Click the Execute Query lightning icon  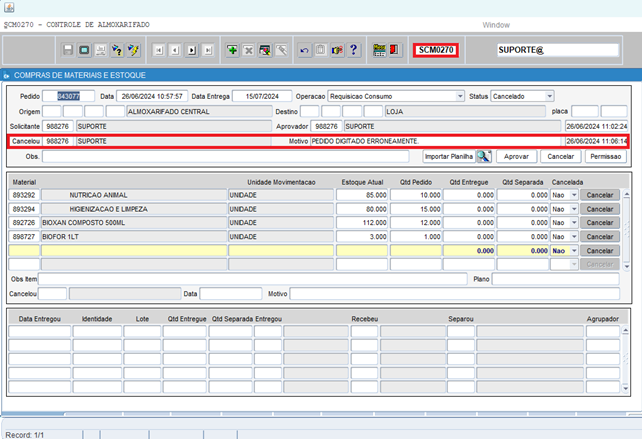click(x=133, y=50)
